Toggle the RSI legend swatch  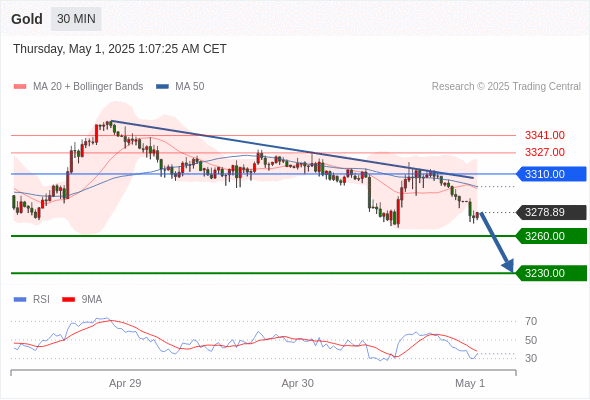pyautogui.click(x=20, y=300)
